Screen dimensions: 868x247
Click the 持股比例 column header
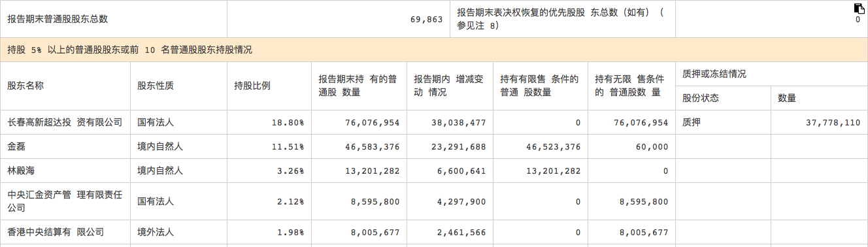(x=252, y=86)
